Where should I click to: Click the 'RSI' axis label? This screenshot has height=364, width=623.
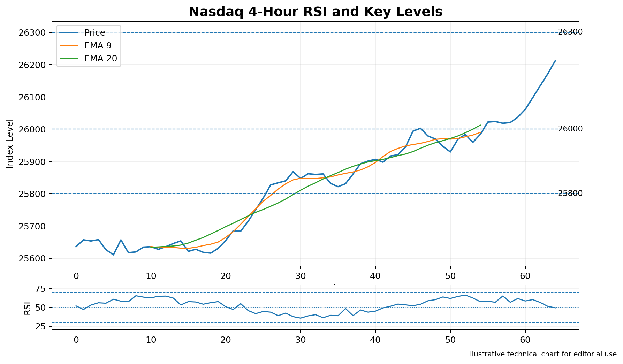coord(28,308)
